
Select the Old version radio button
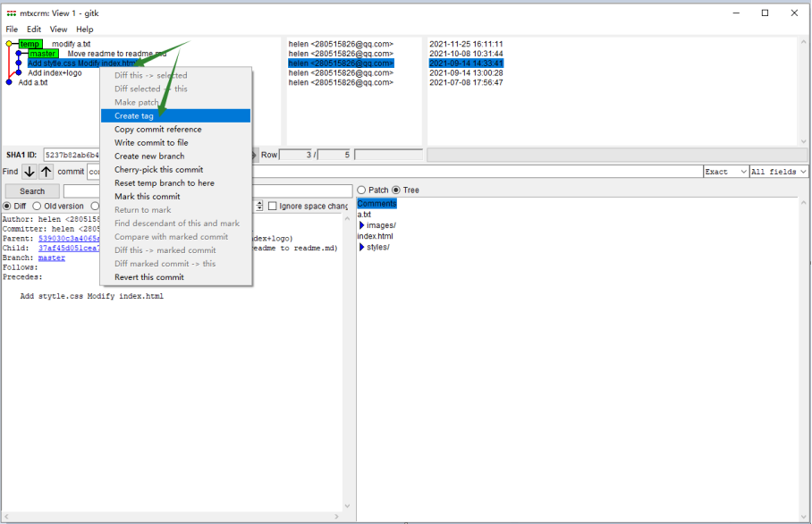[37, 206]
